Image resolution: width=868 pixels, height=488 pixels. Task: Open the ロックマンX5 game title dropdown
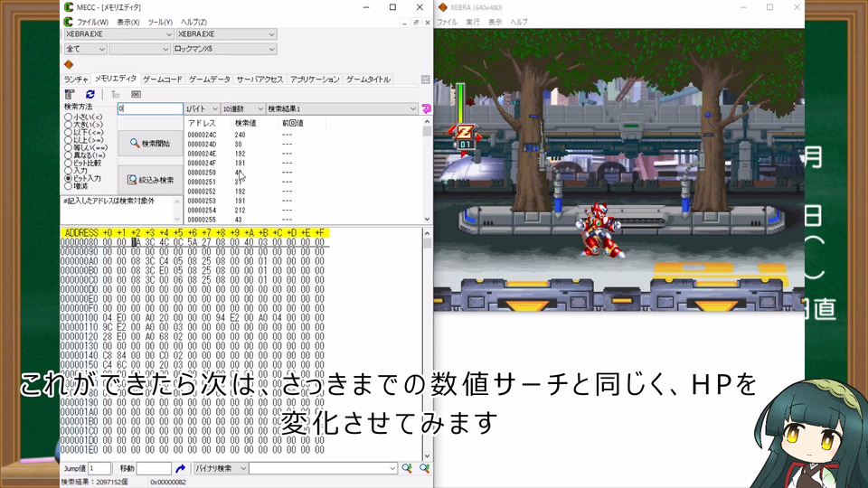click(224, 49)
